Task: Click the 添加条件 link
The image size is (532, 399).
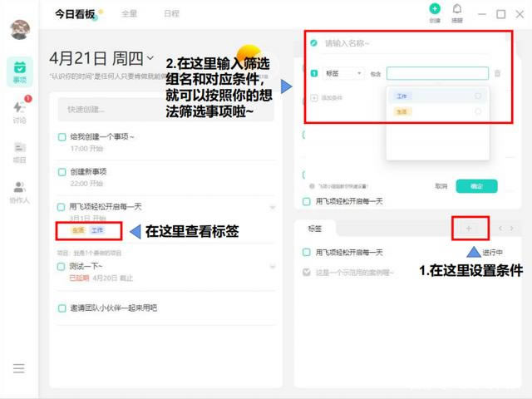Action: [332, 98]
